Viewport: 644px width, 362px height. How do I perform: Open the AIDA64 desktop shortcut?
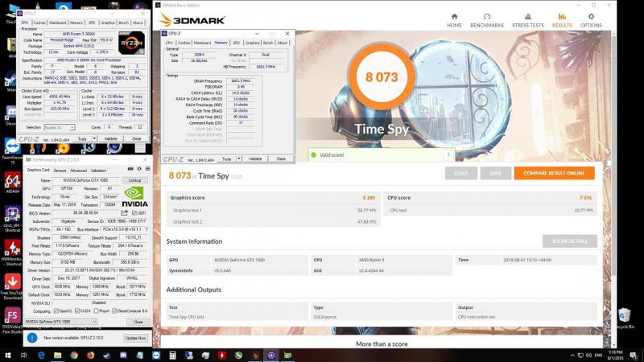(12, 187)
